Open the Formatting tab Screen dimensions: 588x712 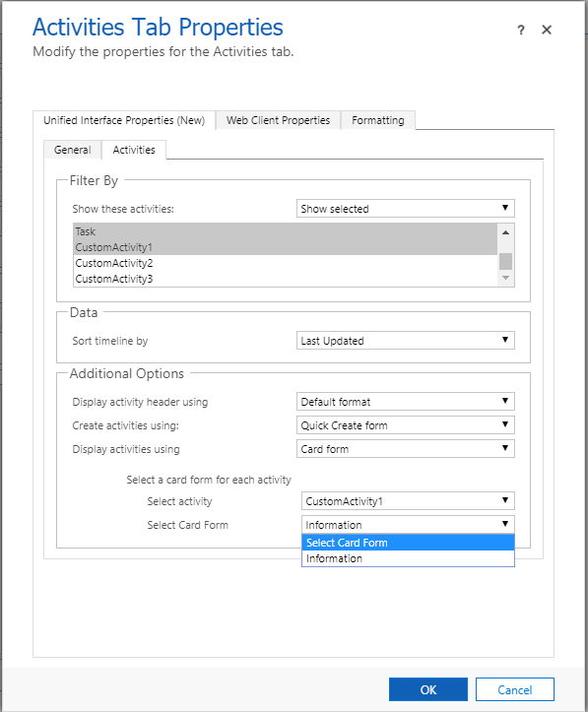tap(378, 120)
